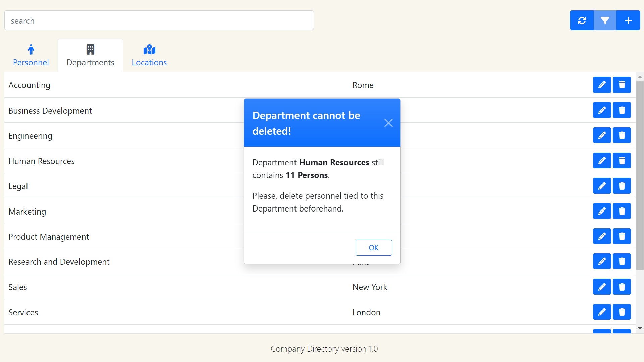The height and width of the screenshot is (362, 644).
Task: Click the delete trash icon for Product Management
Action: click(622, 236)
